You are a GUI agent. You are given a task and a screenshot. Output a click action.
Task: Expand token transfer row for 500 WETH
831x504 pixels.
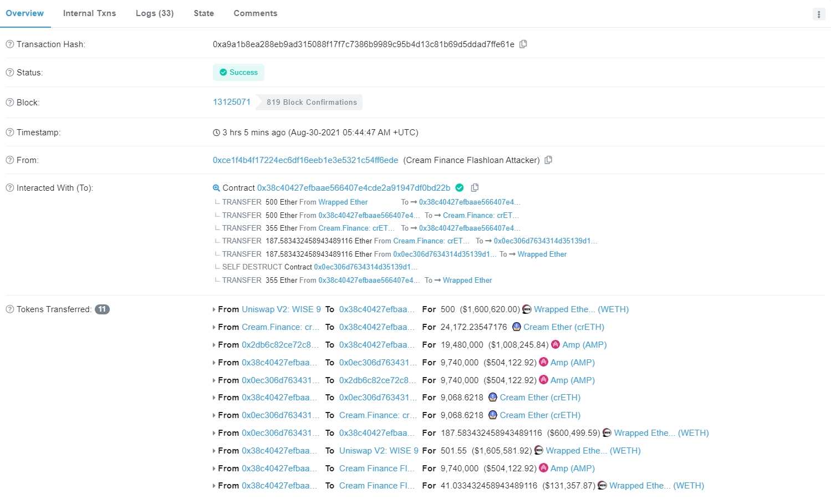pos(214,309)
